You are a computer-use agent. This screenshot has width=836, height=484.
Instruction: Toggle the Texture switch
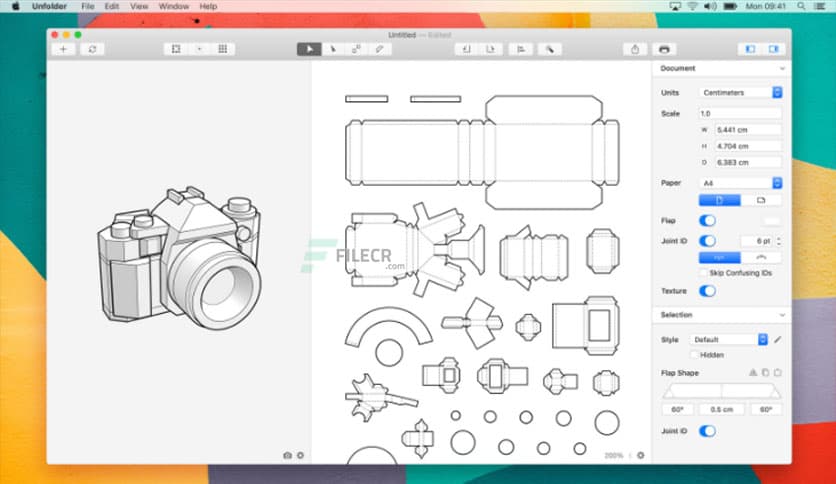point(707,291)
